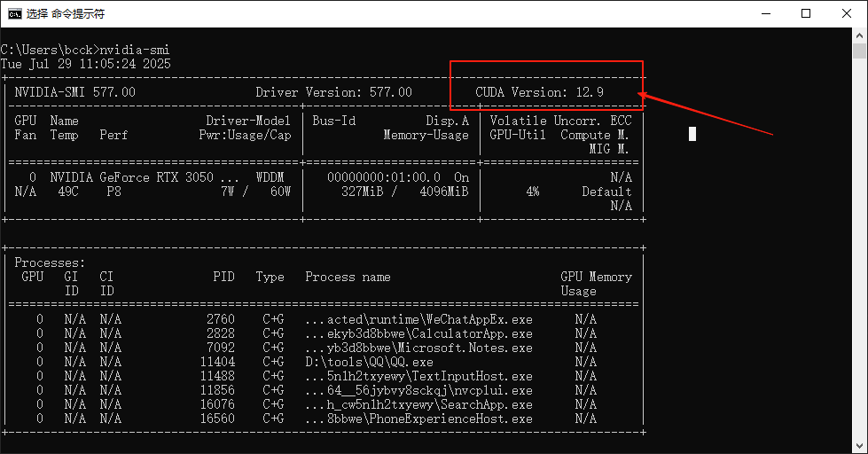Minimize the Command Prompt window
Image resolution: width=868 pixels, height=454 pixels.
(x=766, y=13)
